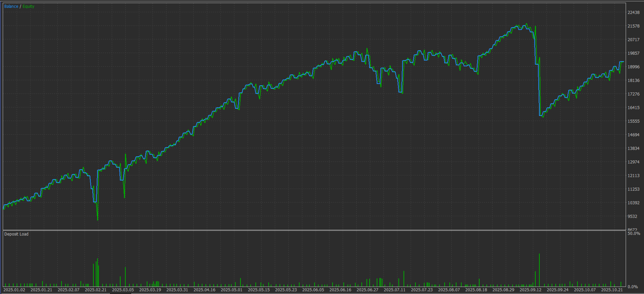The width and height of the screenshot is (644, 294).
Task: Click the 2025.07.23 date label
Action: click(422, 290)
